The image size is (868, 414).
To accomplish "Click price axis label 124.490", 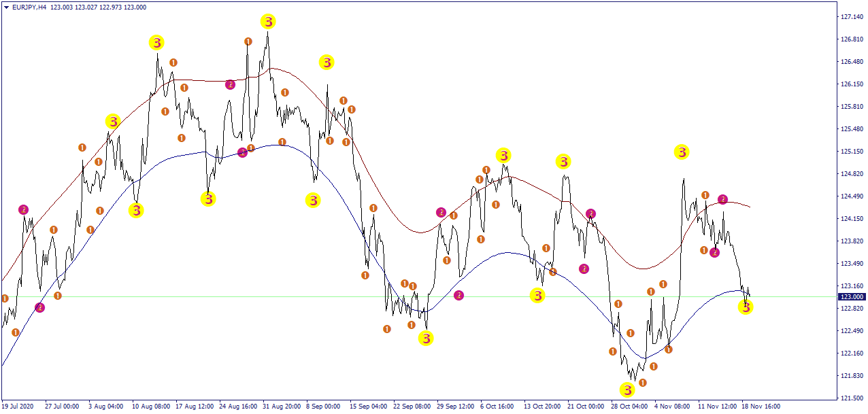I will click(852, 196).
